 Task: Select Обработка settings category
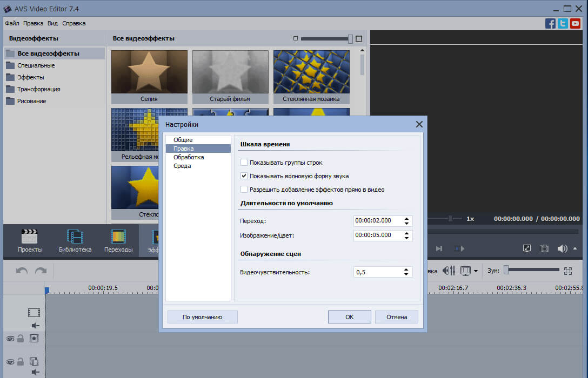pyautogui.click(x=198, y=157)
